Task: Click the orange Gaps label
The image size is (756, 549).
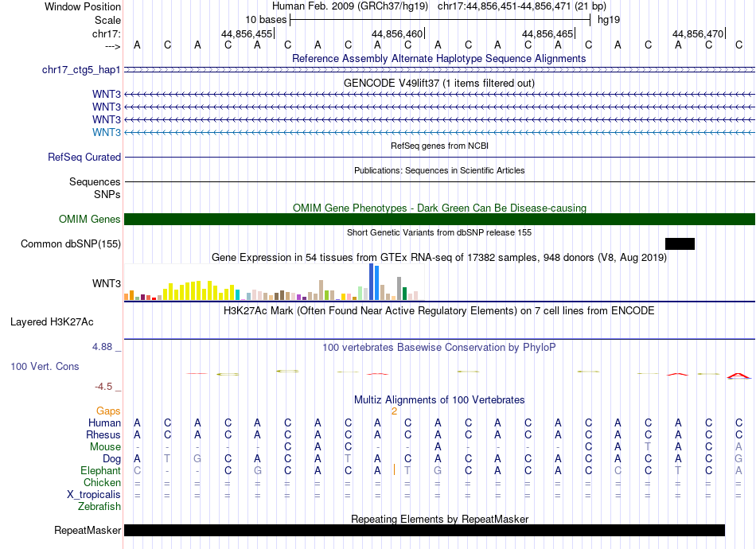Action: (108, 411)
